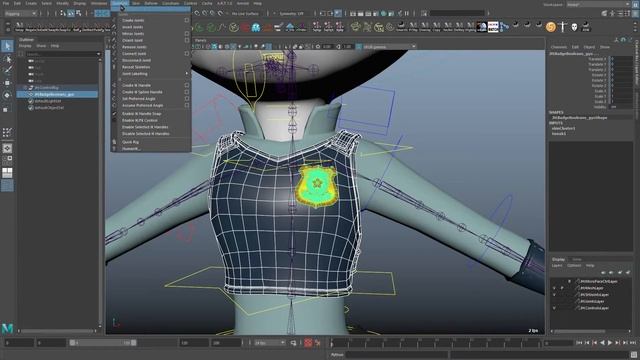This screenshot has height=360, width=640.
Task: Choose Create IK Handle entry
Action: tap(136, 85)
